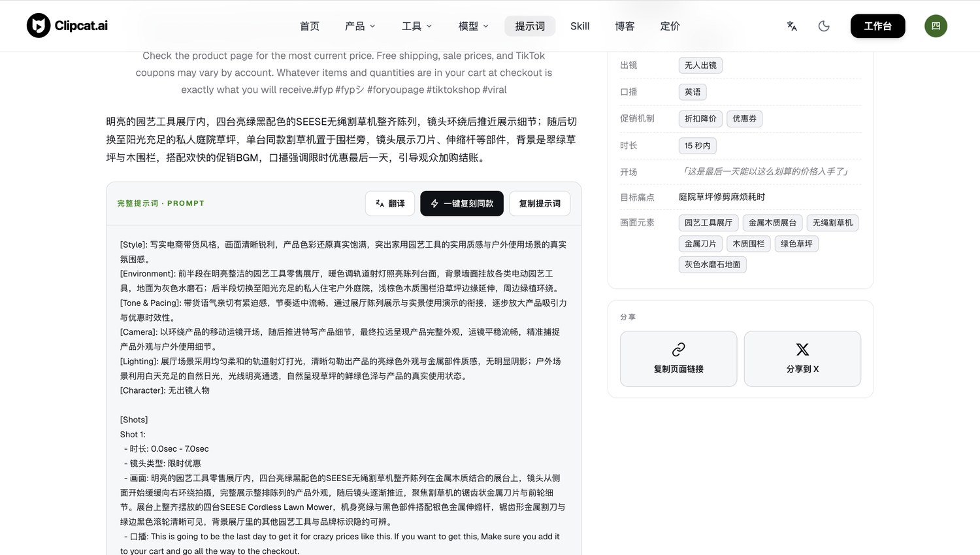This screenshot has width=980, height=555.
Task: Click the 目标痛点 label
Action: click(x=637, y=197)
